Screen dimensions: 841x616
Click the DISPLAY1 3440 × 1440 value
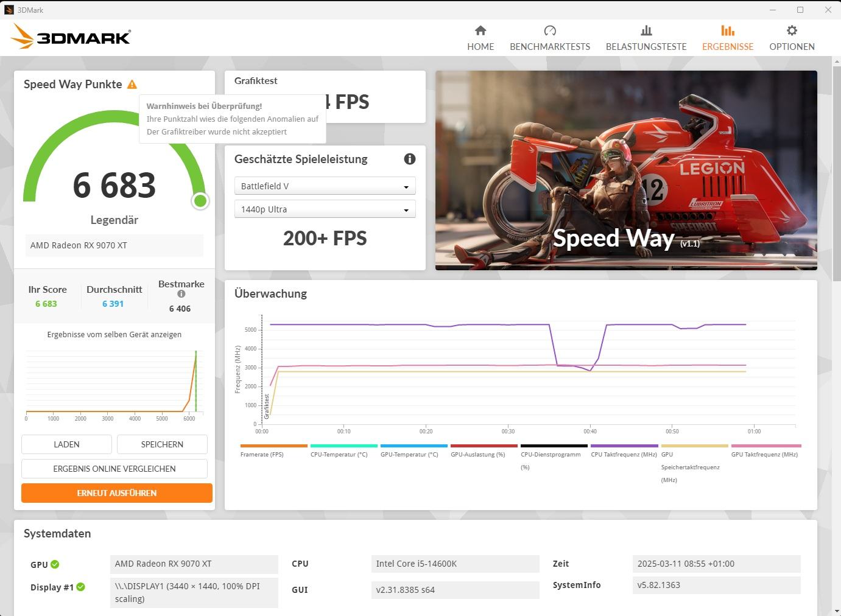pyautogui.click(x=194, y=592)
